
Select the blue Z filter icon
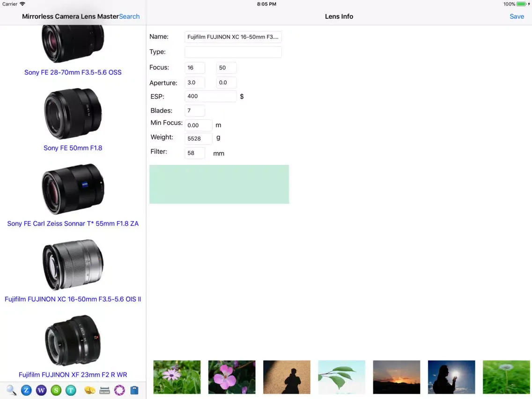[x=26, y=390]
